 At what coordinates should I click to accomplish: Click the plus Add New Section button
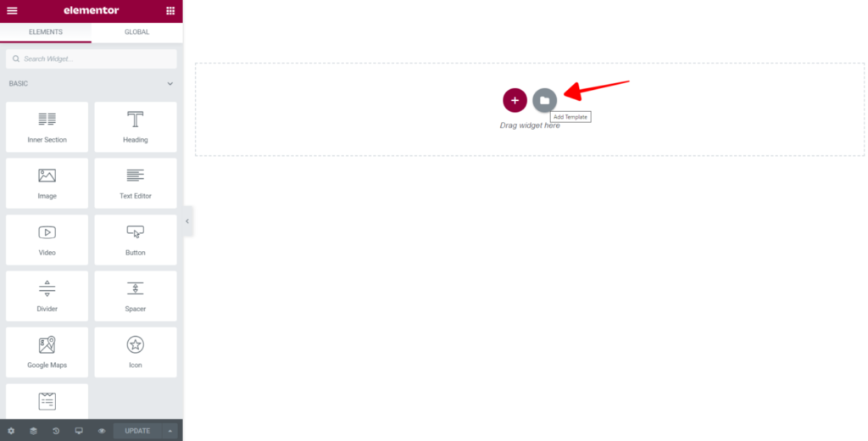(x=515, y=100)
